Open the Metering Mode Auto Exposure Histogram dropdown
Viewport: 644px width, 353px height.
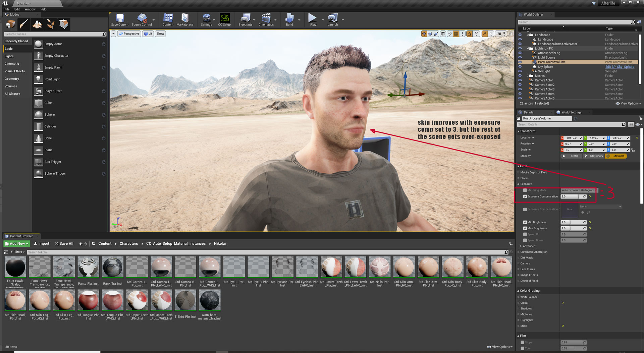[579, 190]
